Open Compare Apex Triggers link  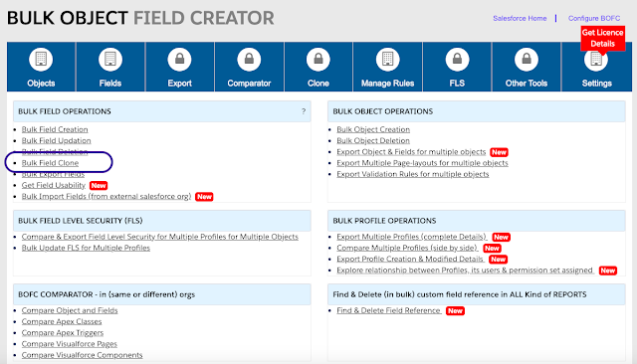[63, 333]
